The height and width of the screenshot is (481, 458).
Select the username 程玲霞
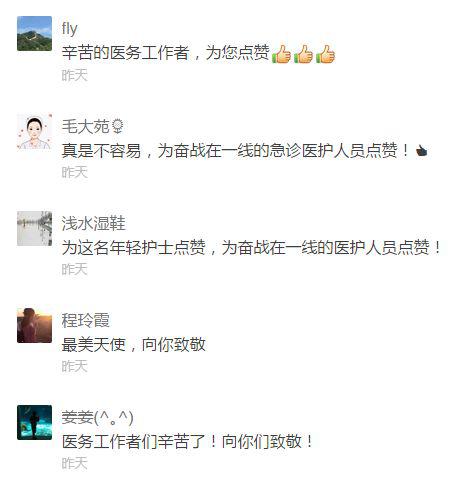(x=85, y=320)
